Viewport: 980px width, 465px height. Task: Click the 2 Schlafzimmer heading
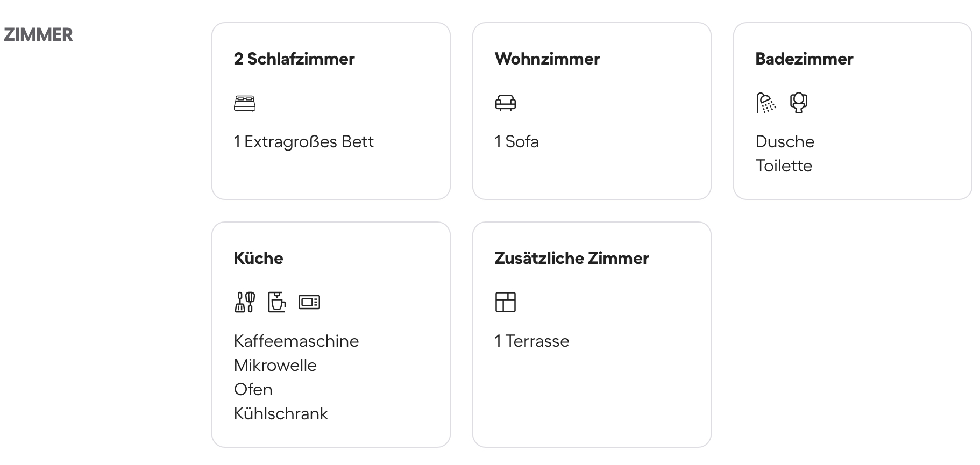[x=294, y=59]
